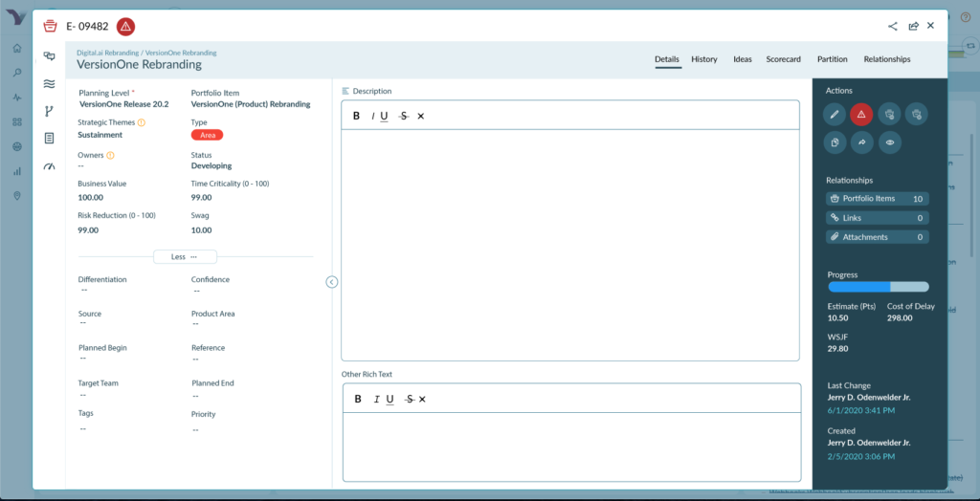
Task: Toggle italic in the Description toolbar
Action: click(x=373, y=116)
